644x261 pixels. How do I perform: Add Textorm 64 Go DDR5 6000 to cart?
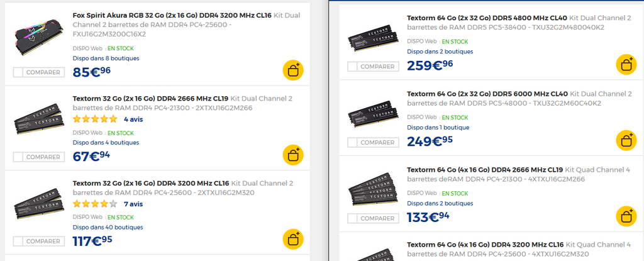tap(626, 140)
